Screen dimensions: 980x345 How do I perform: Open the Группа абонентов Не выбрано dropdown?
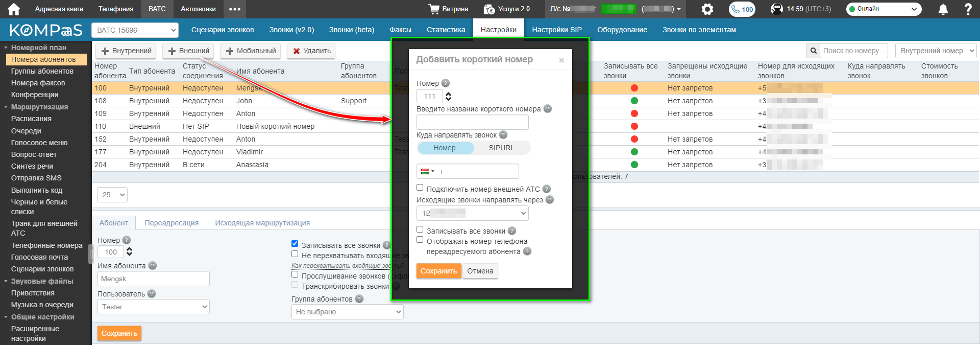click(348, 312)
